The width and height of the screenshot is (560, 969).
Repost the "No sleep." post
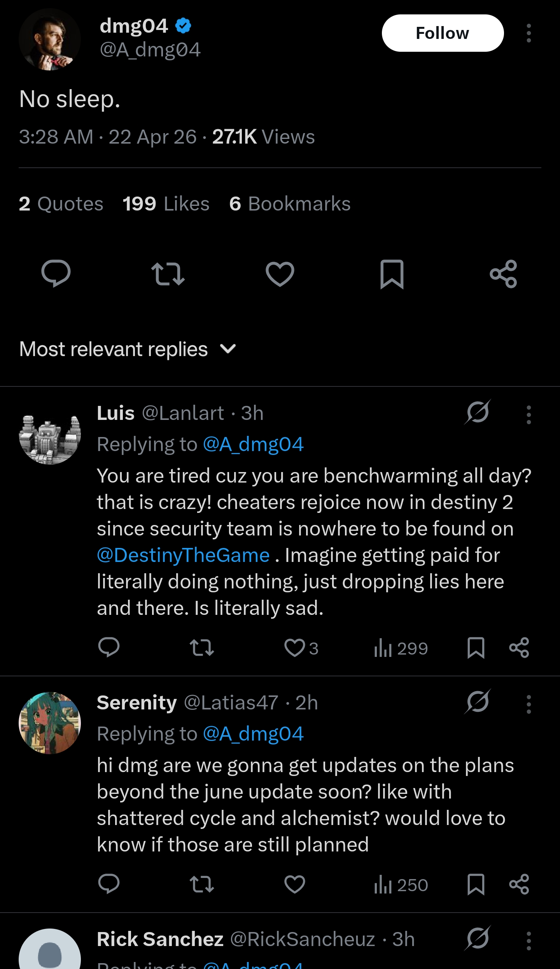168,274
